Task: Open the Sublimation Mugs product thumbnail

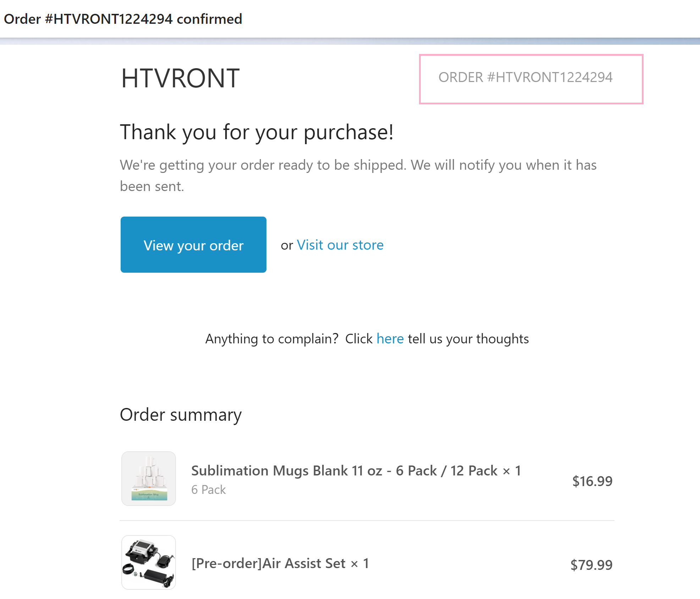Action: 149,478
